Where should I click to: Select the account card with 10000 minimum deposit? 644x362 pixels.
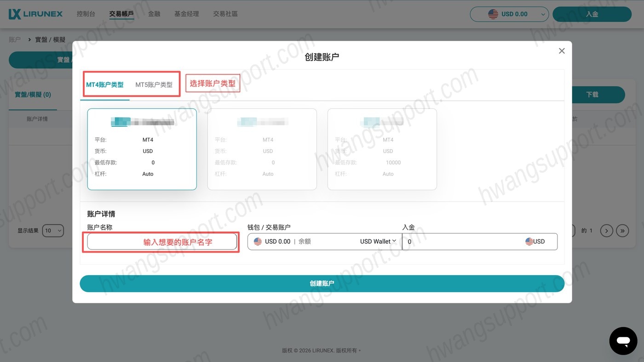(x=382, y=149)
